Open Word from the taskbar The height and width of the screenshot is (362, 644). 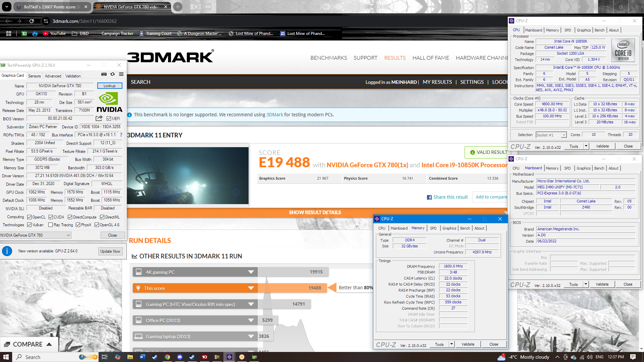pos(142,357)
